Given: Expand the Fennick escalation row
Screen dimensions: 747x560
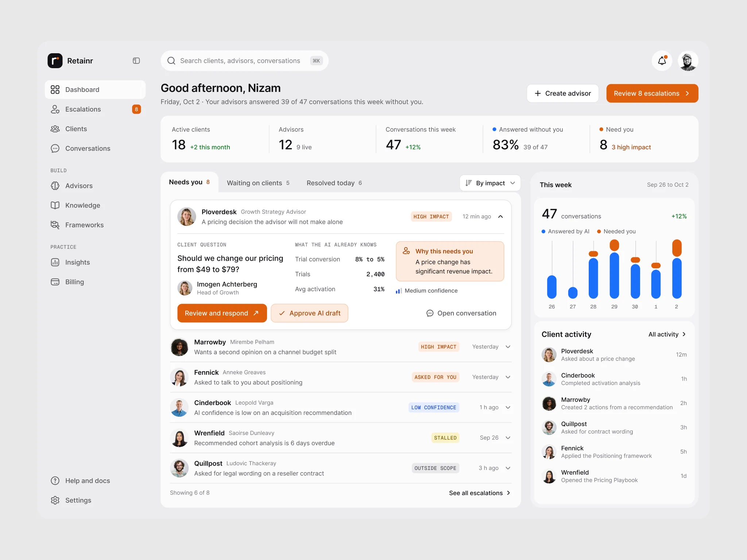Looking at the screenshot, I should coord(508,377).
